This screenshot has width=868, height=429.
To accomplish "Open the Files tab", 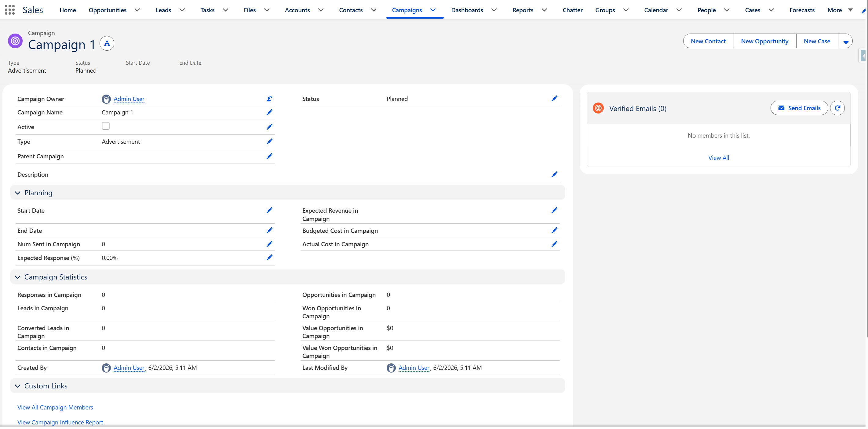I will (250, 10).
